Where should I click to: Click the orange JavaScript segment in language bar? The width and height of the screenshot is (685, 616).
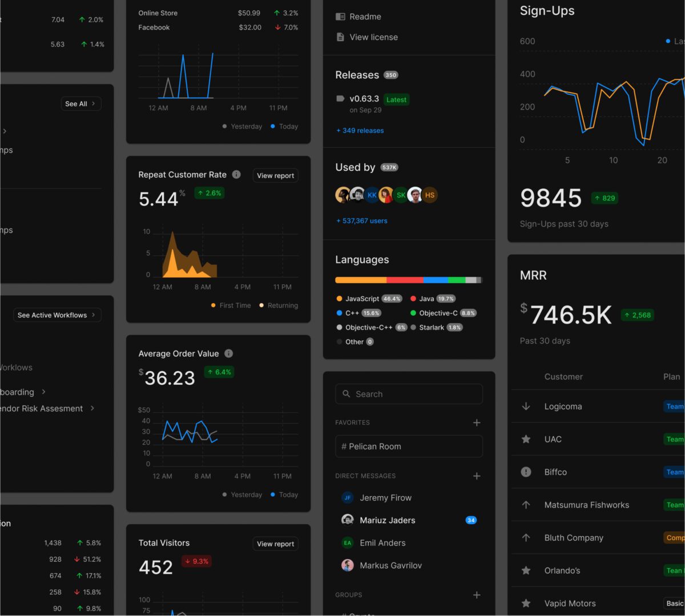pyautogui.click(x=360, y=280)
